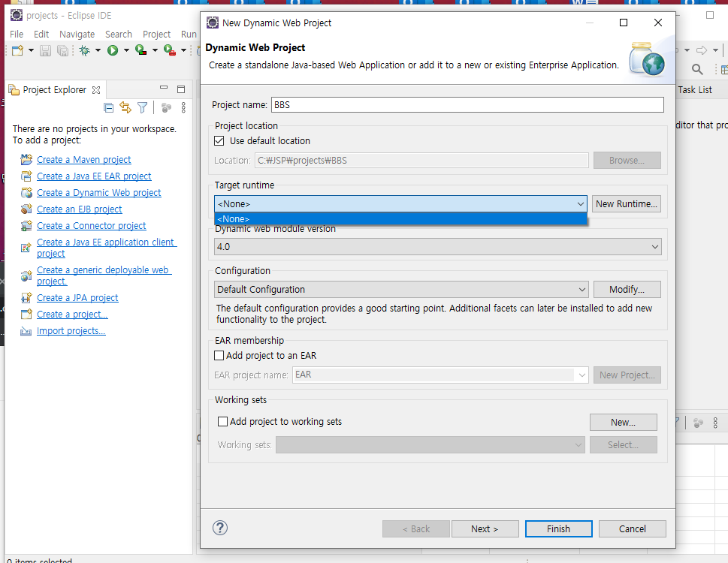The width and height of the screenshot is (728, 563).
Task: Click Create a project... link
Action: click(x=72, y=315)
